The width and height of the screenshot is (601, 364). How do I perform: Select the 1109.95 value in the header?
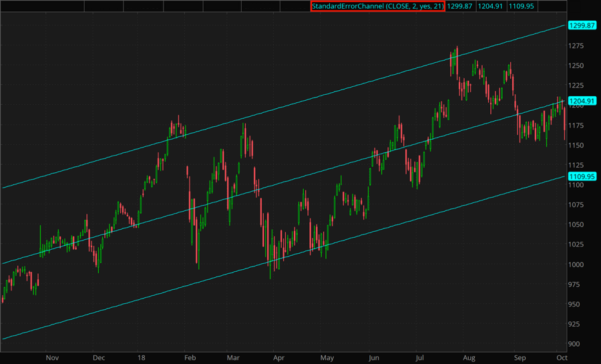(521, 6)
